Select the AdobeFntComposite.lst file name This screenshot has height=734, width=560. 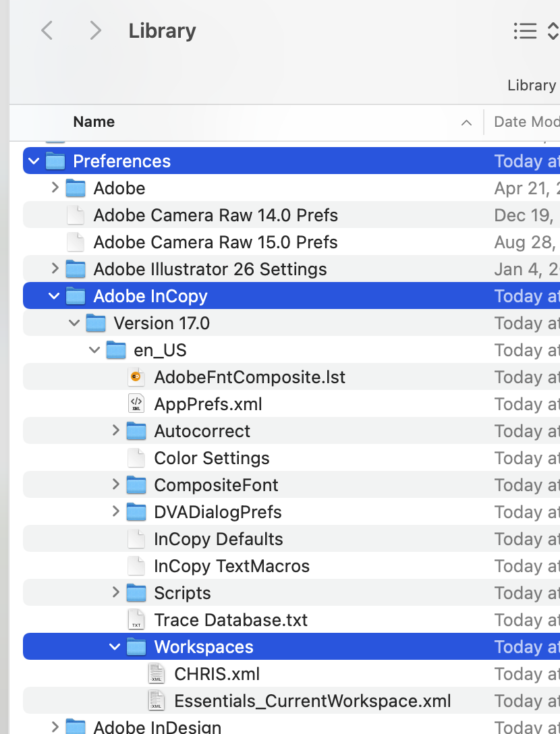(x=250, y=377)
